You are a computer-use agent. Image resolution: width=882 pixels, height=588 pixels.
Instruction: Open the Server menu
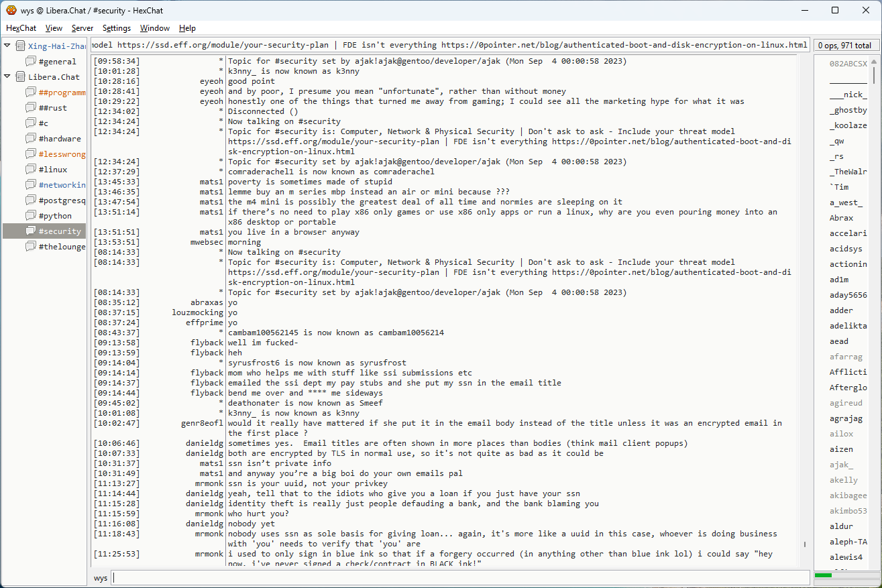click(x=82, y=28)
